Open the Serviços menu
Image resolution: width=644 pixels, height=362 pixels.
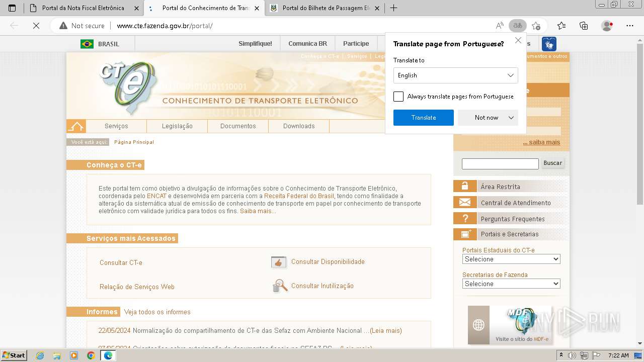(116, 126)
